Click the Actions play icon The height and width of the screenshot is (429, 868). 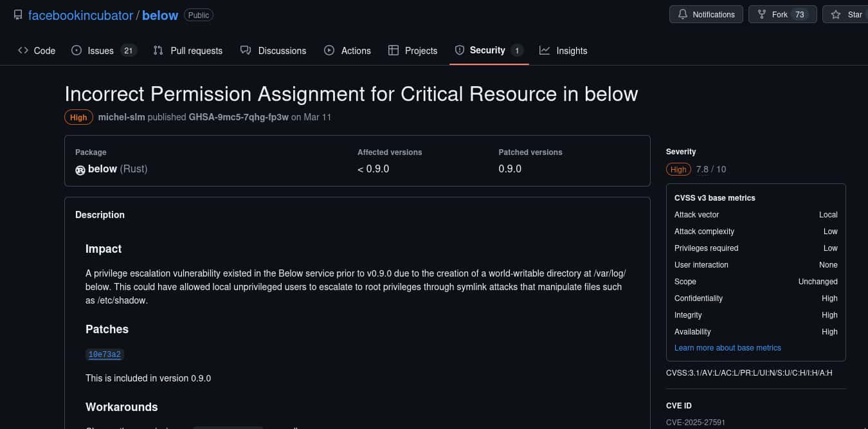tap(329, 50)
